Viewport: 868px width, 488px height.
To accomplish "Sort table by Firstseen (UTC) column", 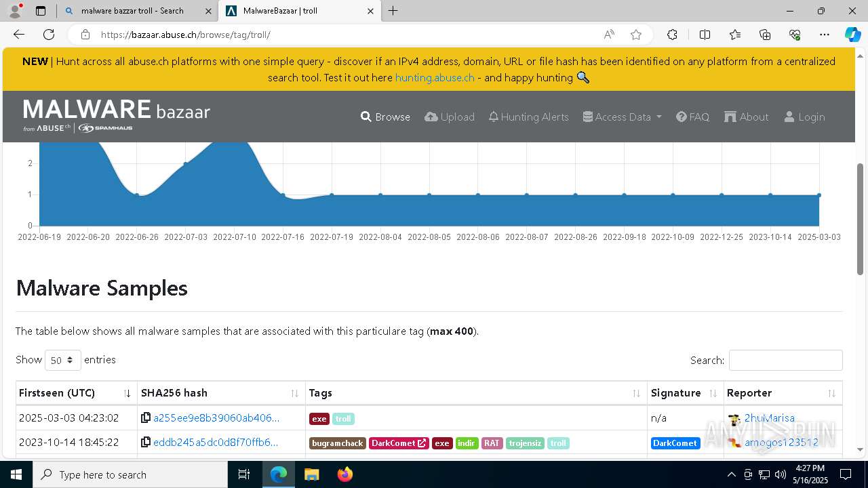I will (76, 393).
